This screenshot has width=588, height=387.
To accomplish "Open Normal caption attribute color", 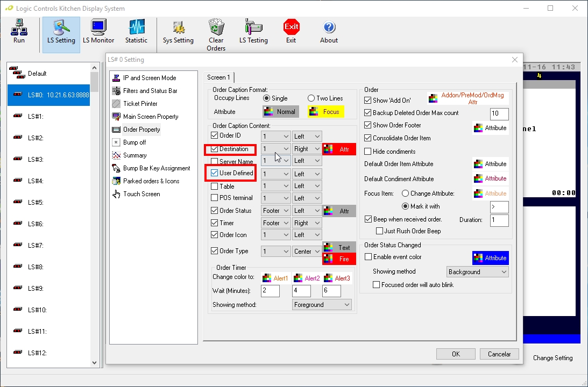I will tap(281, 112).
